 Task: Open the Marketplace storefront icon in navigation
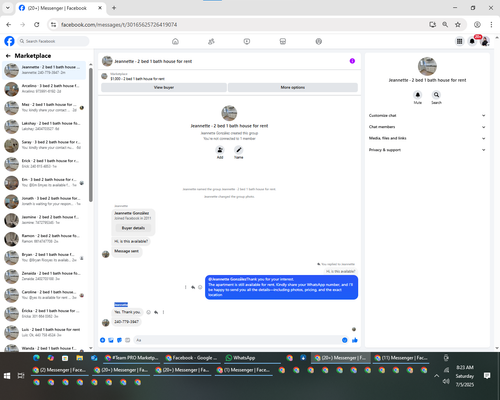click(x=283, y=41)
